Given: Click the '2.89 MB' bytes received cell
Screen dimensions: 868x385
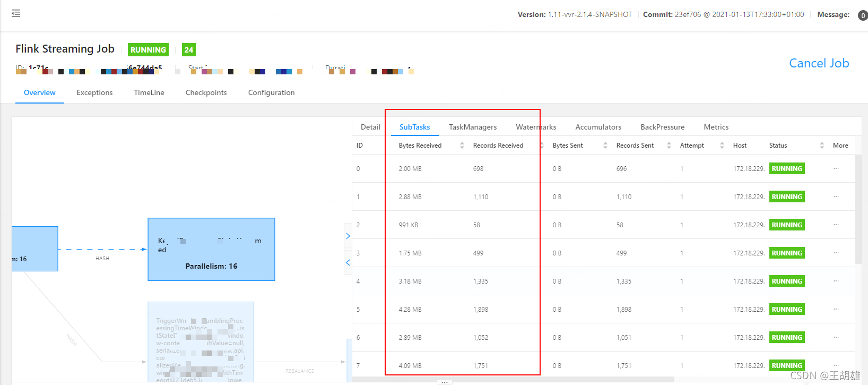Looking at the screenshot, I should click(x=410, y=338).
